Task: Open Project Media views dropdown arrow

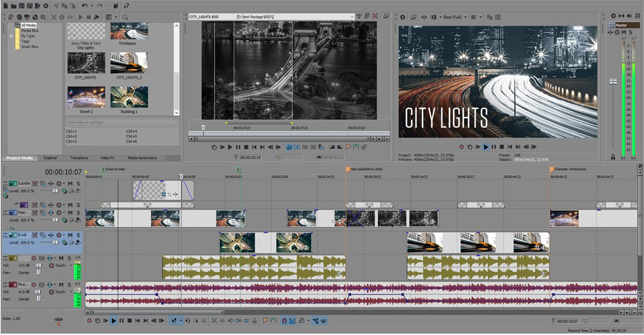Action: point(116,17)
